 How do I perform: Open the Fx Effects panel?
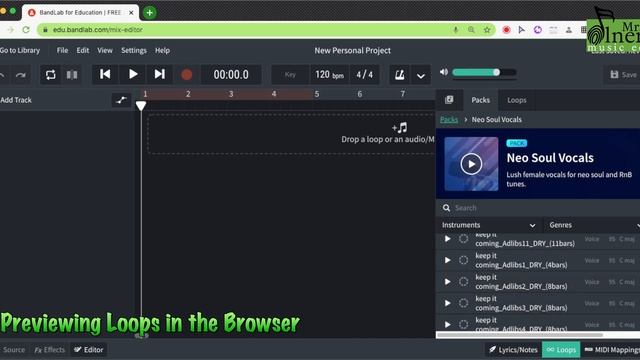tap(49, 350)
